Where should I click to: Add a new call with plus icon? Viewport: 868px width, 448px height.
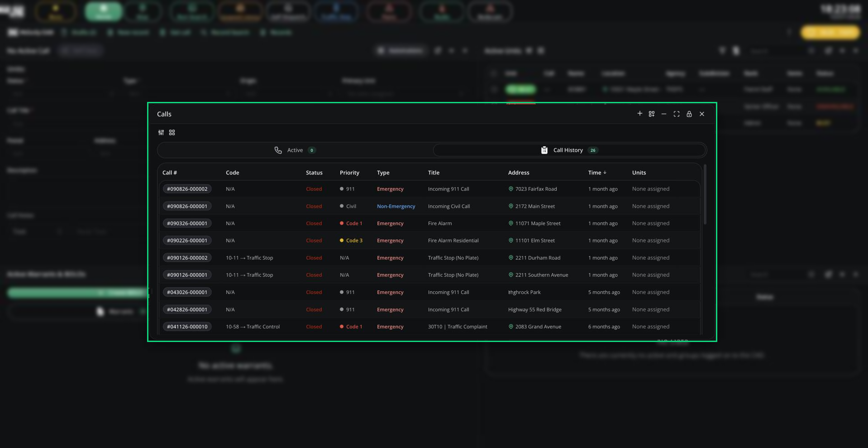click(x=639, y=114)
